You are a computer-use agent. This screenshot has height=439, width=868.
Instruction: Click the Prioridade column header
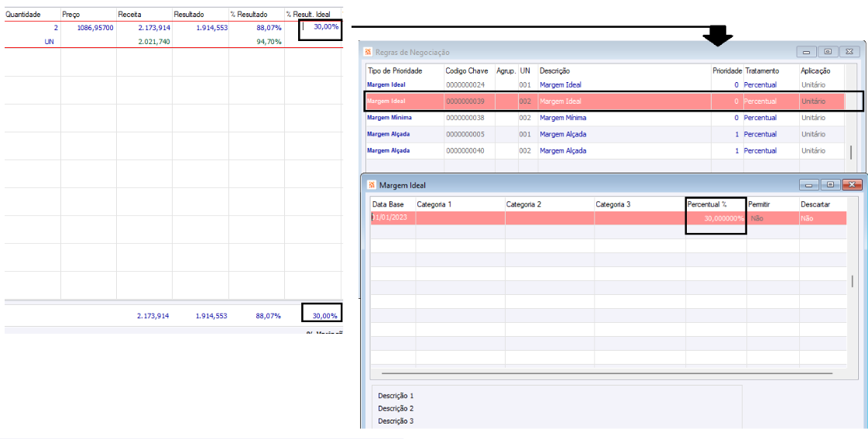click(x=727, y=71)
